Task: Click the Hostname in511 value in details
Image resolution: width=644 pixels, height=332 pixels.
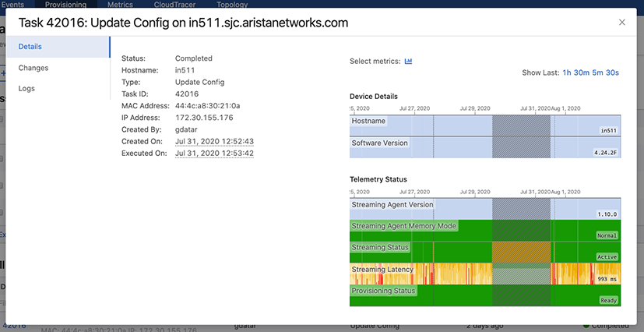Action: (185, 70)
